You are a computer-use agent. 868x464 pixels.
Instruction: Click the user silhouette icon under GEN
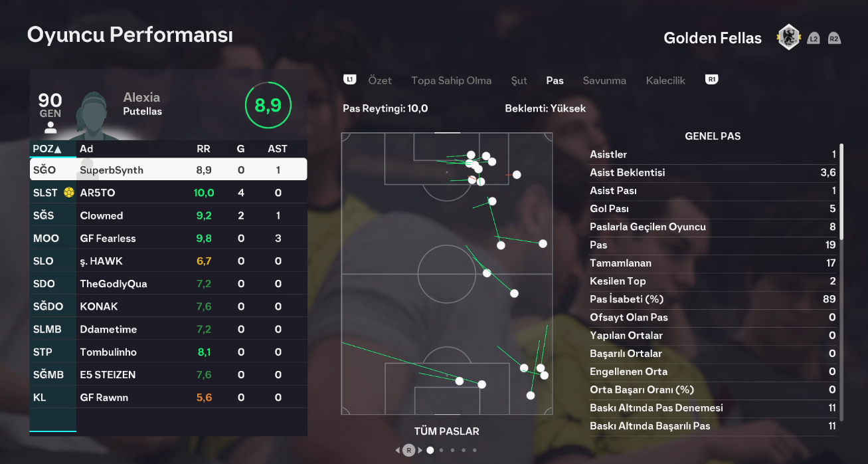(50, 128)
